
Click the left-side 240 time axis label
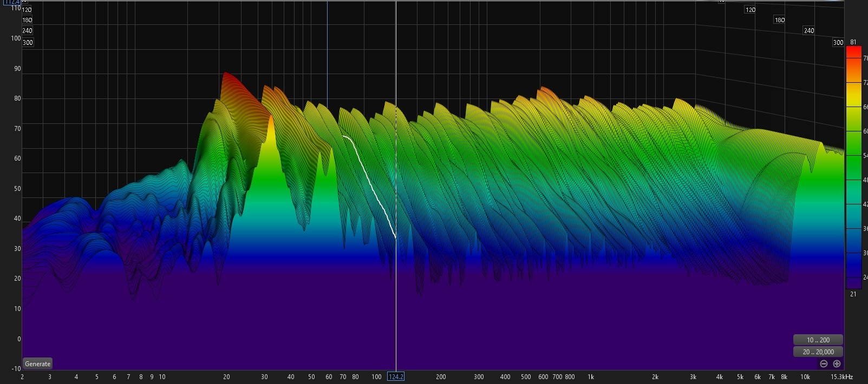coord(27,31)
